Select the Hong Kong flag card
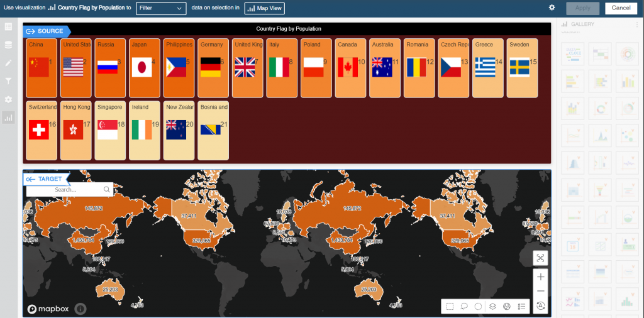The image size is (644, 318). pos(76,131)
